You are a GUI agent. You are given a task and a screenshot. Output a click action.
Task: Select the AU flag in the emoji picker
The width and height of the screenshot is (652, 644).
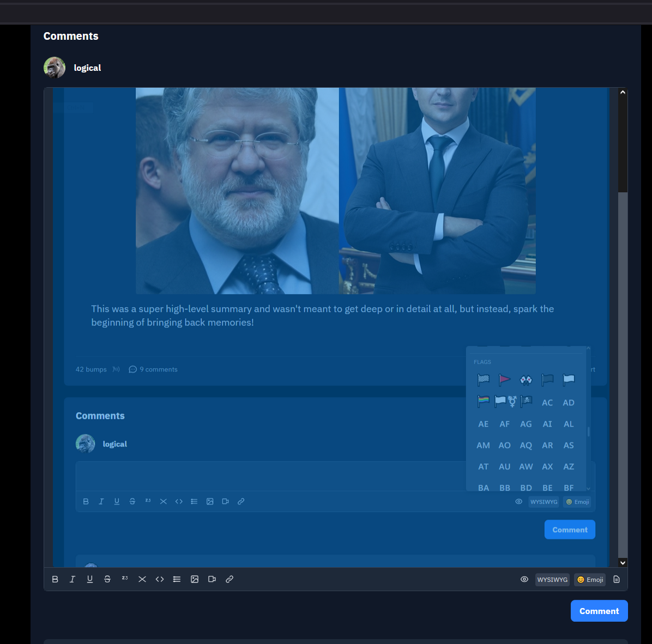click(504, 466)
